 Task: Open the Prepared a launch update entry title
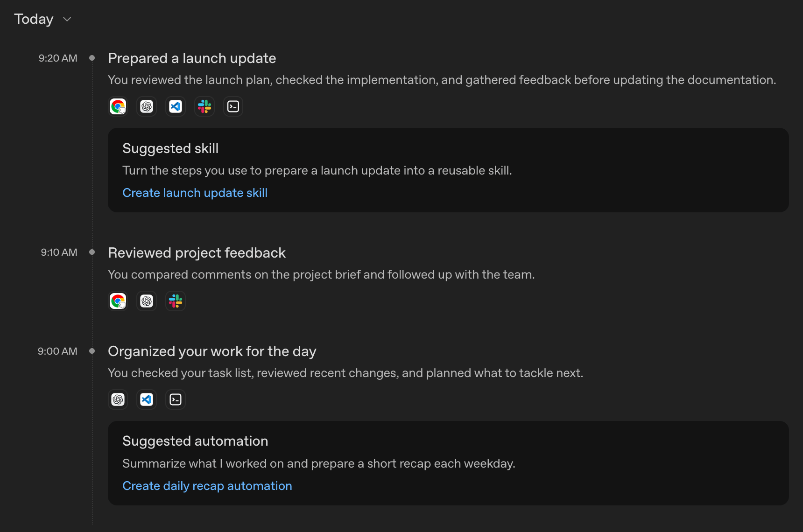coord(192,58)
